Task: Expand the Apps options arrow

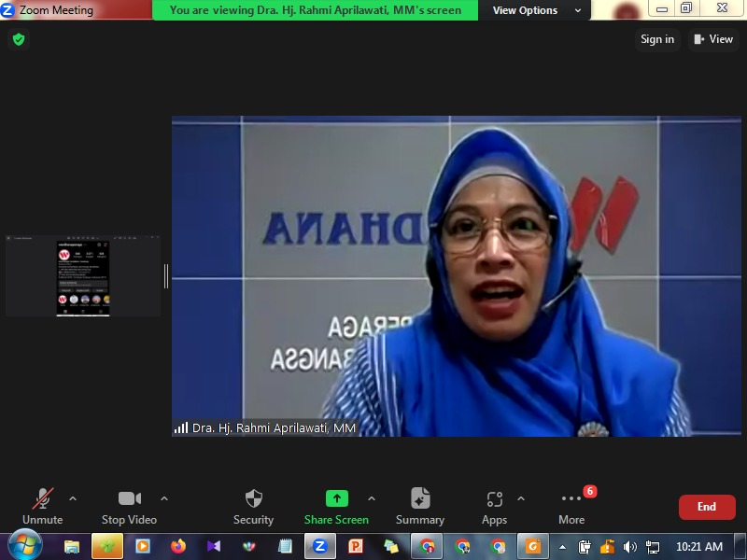Action: coord(521,498)
